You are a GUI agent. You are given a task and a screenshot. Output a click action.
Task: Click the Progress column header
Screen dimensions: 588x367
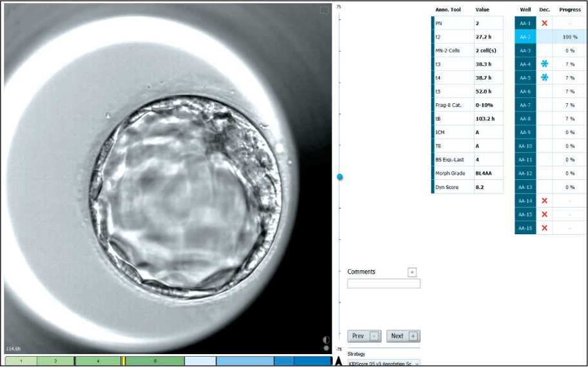pyautogui.click(x=570, y=10)
